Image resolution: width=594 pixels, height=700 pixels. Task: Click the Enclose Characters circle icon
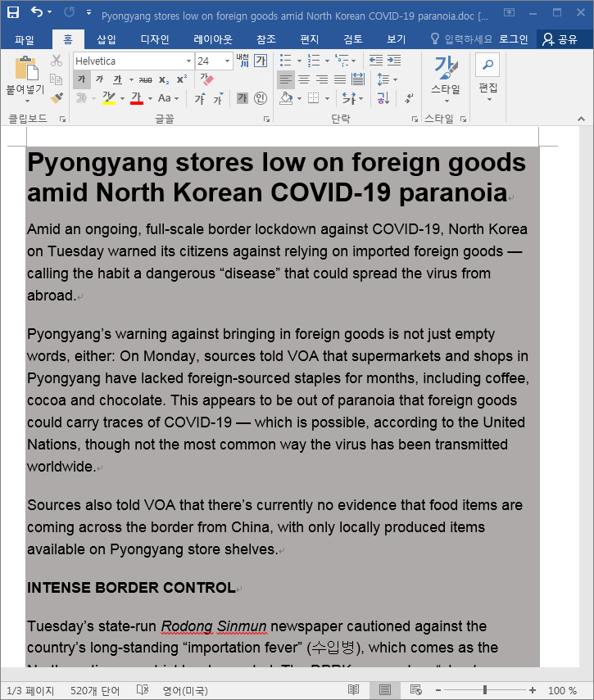261,97
